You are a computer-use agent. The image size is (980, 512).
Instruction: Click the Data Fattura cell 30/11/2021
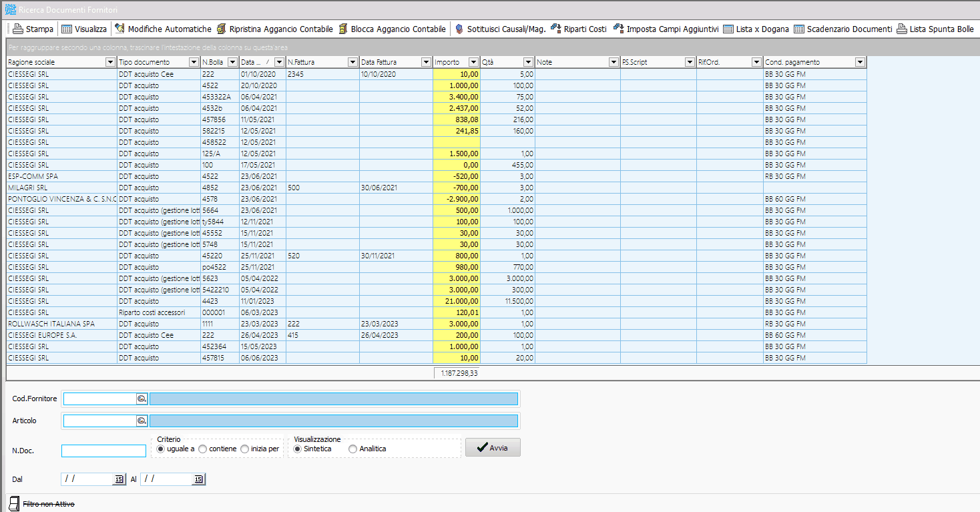396,256
